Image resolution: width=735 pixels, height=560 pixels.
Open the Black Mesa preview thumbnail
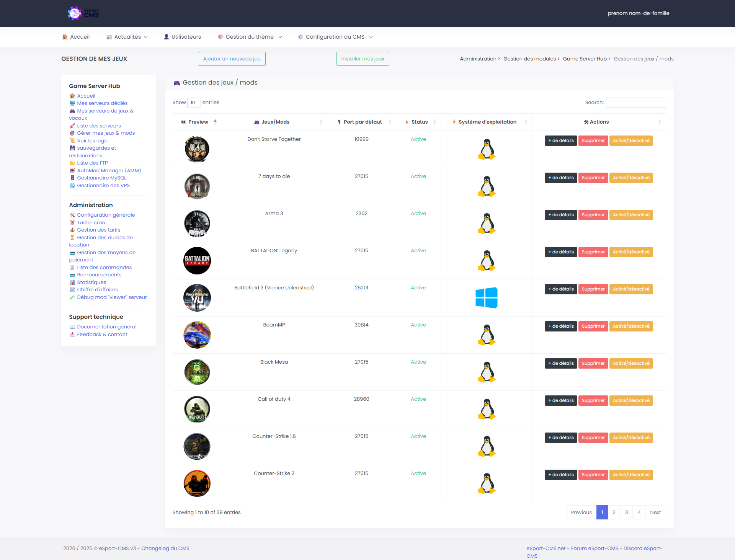click(x=197, y=372)
